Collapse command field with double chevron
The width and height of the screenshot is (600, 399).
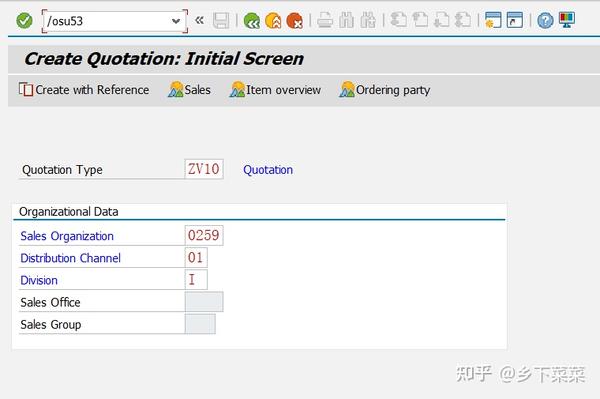(x=199, y=20)
